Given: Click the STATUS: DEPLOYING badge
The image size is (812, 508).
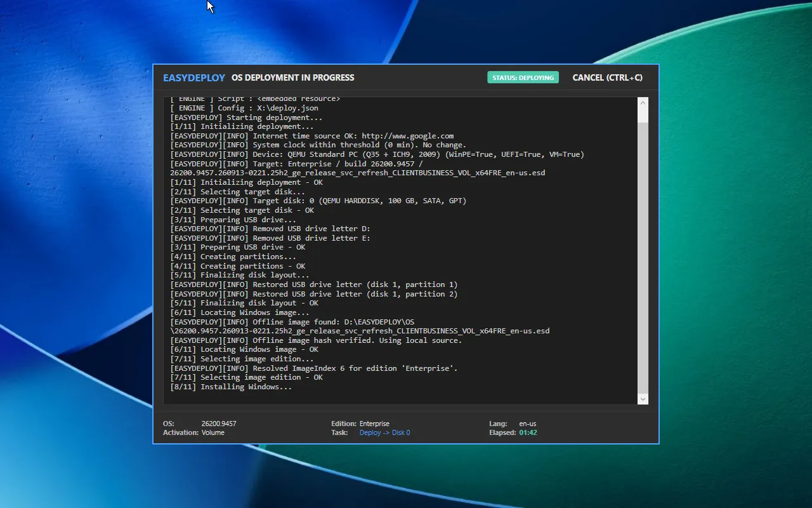Looking at the screenshot, I should pos(523,77).
